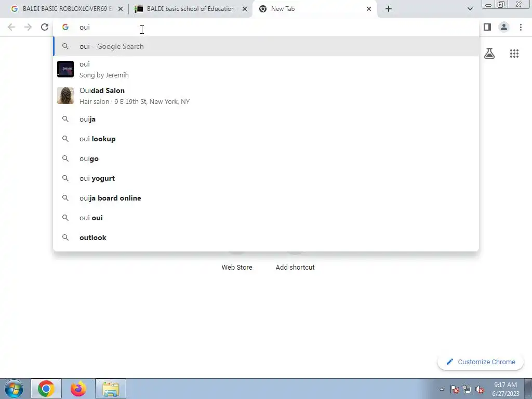Select the 'ouigo' suggestion
The width and height of the screenshot is (532, 399).
(x=266, y=158)
